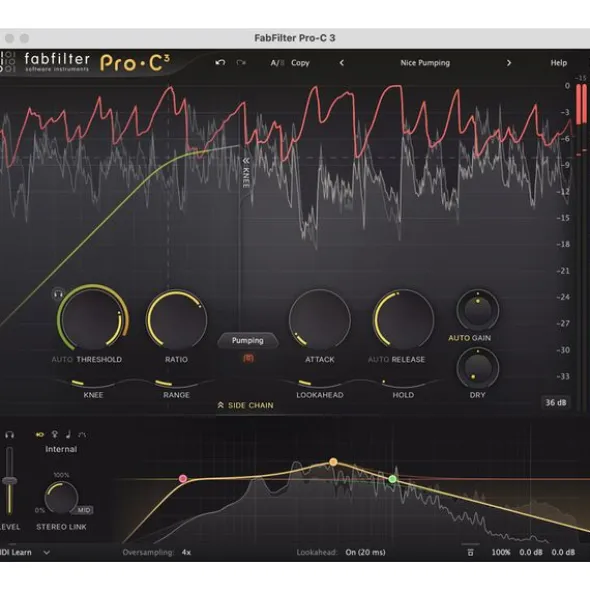Screen dimensions: 590x591
Task: Click the red icon below Pumping
Action: click(x=248, y=358)
